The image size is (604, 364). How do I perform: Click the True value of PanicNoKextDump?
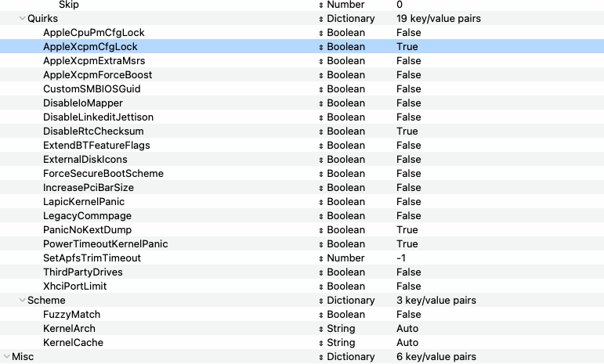click(407, 229)
